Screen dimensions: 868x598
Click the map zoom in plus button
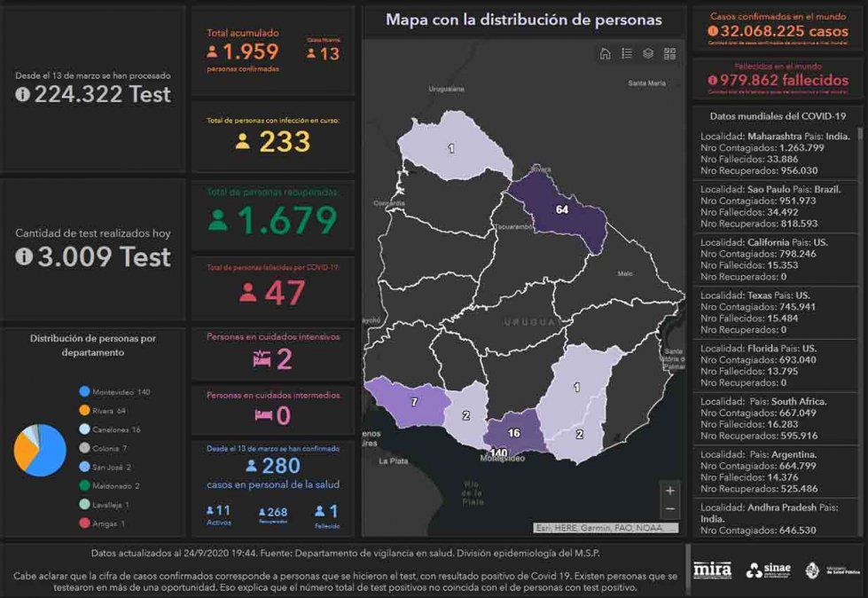coord(669,491)
